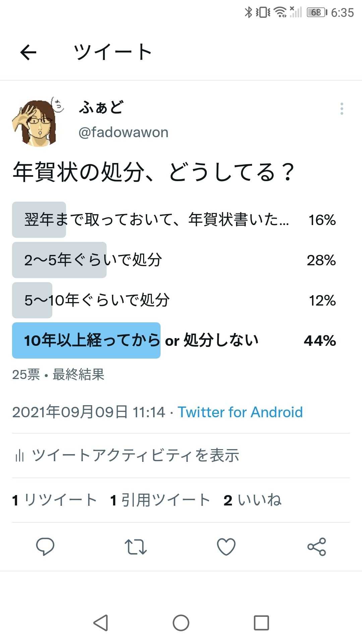Open the three-dot tweet options menu
The width and height of the screenshot is (362, 644).
coord(342,109)
